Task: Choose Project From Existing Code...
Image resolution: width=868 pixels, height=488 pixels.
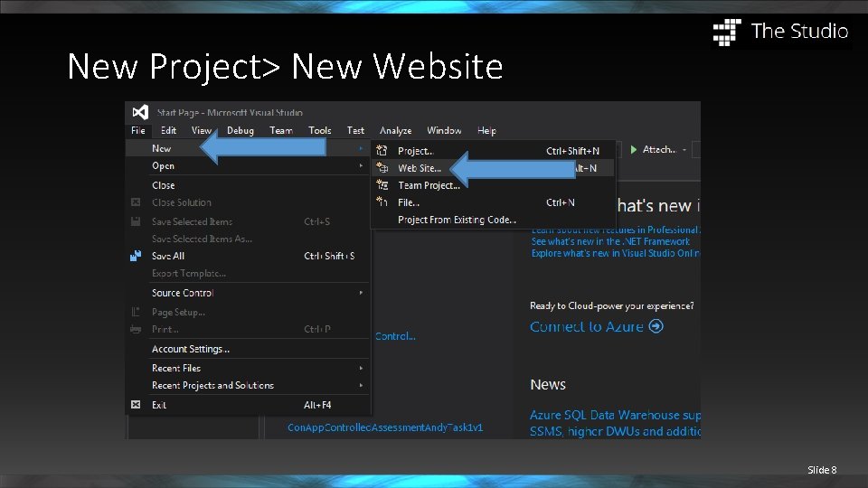Action: pyautogui.click(x=493, y=220)
